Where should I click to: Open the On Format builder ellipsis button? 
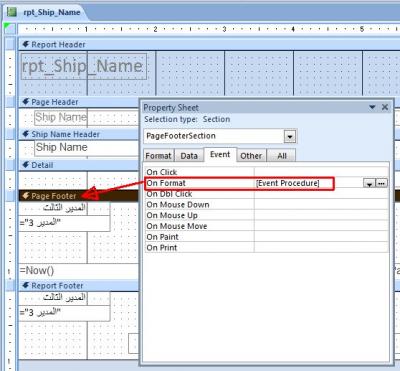pos(382,183)
